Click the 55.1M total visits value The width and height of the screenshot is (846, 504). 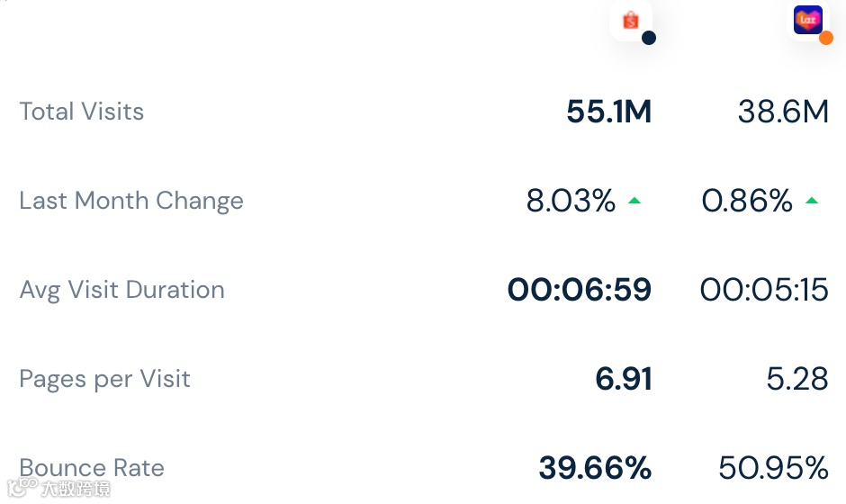[x=608, y=112]
